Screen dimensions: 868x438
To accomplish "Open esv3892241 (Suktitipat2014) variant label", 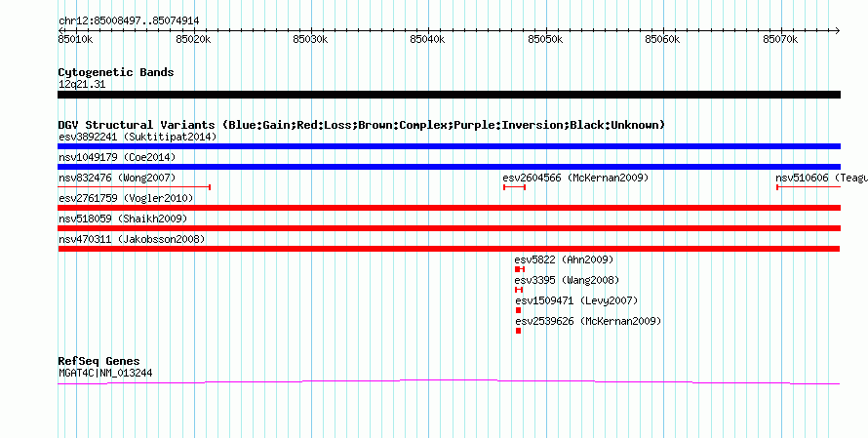I will click(x=138, y=137).
